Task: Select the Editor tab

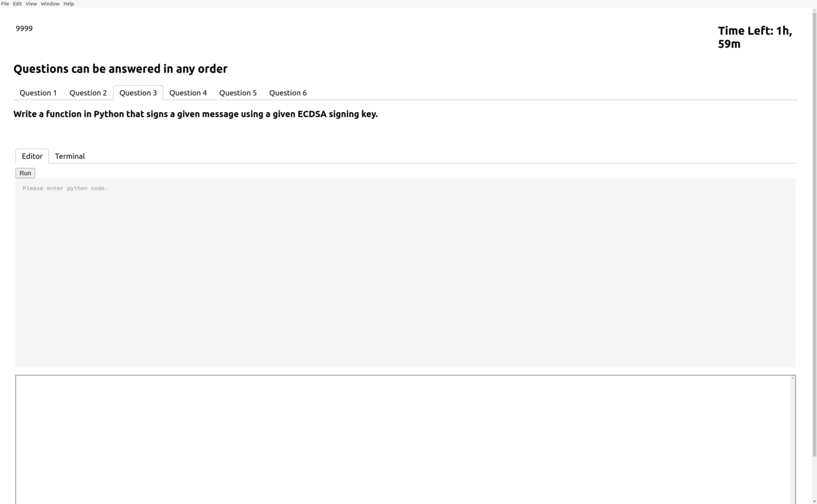Action: (32, 156)
